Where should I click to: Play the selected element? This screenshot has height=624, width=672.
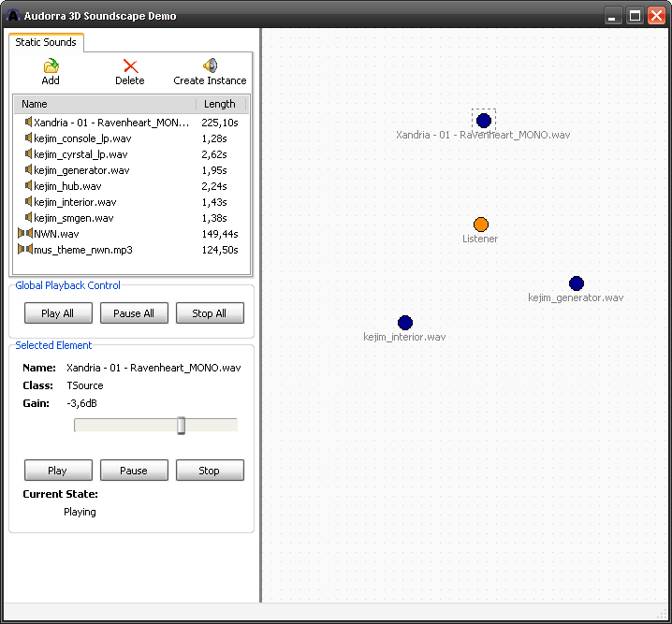coord(58,471)
